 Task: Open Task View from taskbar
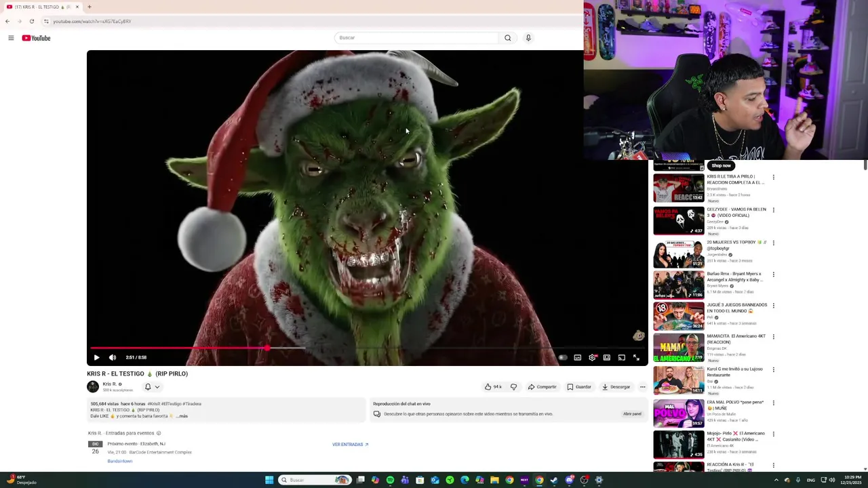pyautogui.click(x=361, y=480)
